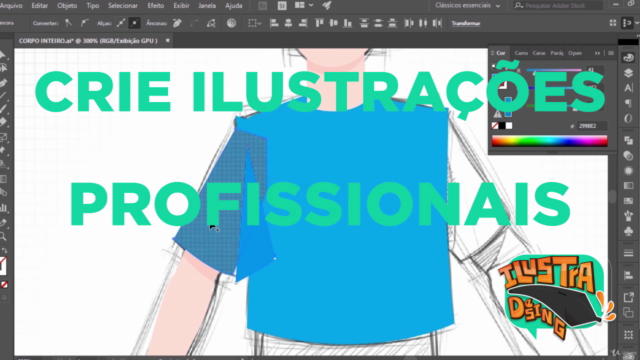Align selected points vertical center
The image size is (640, 360).
pyautogui.click(x=333, y=23)
